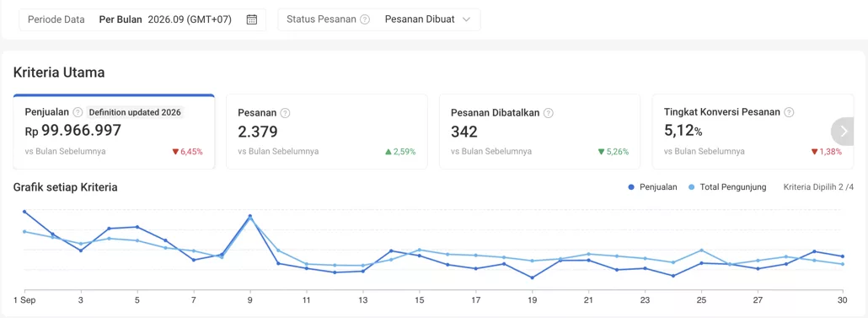
Task: Select the Tingkat Konversi Pesanan card
Action: coord(753,132)
